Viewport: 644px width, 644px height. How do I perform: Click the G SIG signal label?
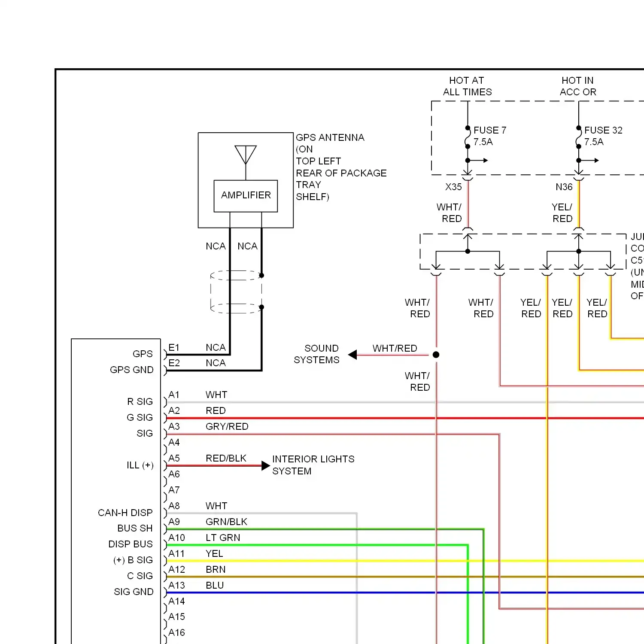140,418
